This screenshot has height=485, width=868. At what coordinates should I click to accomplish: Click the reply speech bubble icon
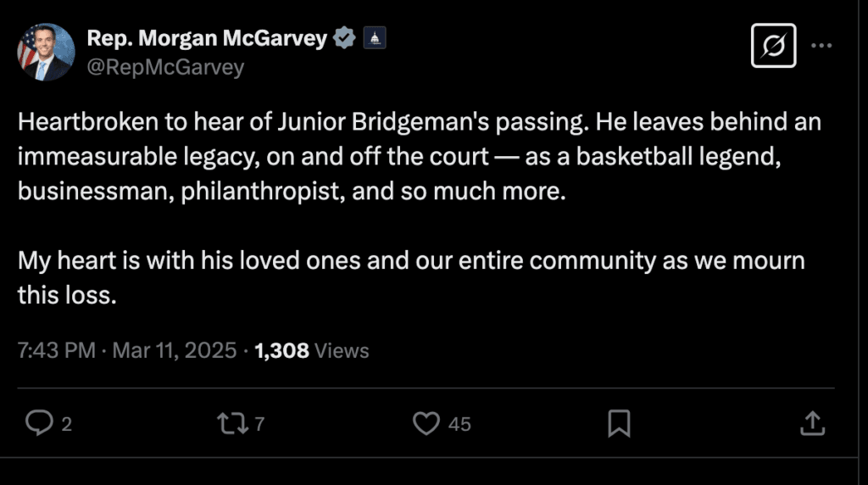[39, 422]
